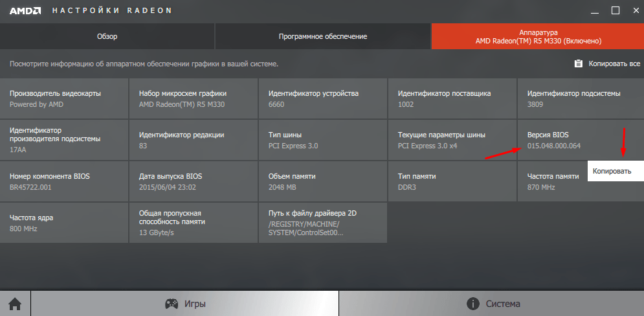Select the Аппаратура AMD Radeon R5 M330 tab
The image size is (644, 316).
click(x=538, y=36)
